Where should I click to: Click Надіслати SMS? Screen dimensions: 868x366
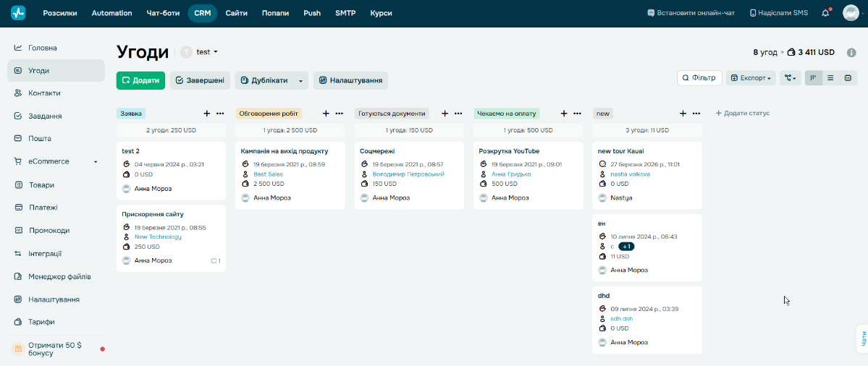click(x=779, y=13)
